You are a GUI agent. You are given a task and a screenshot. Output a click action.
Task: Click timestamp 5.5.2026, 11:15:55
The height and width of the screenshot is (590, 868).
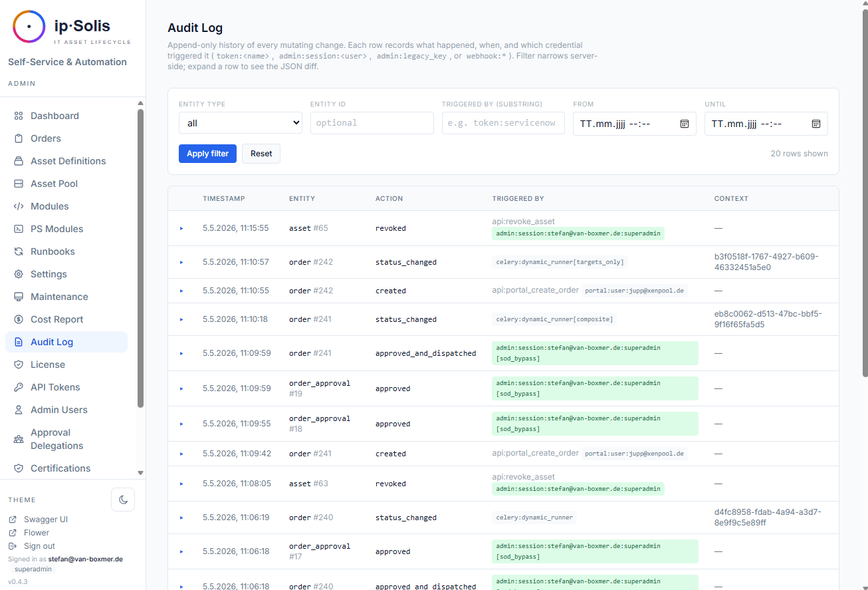(x=236, y=228)
